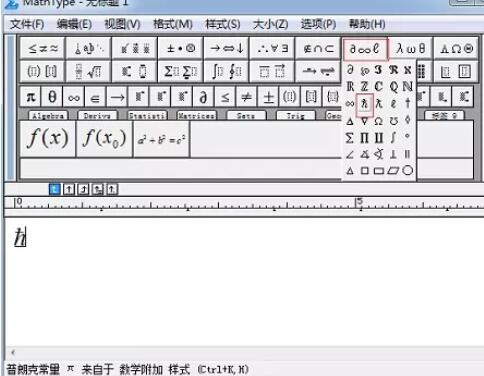Open the 大小(Z) menu
484x376 pixels.
pos(270,24)
